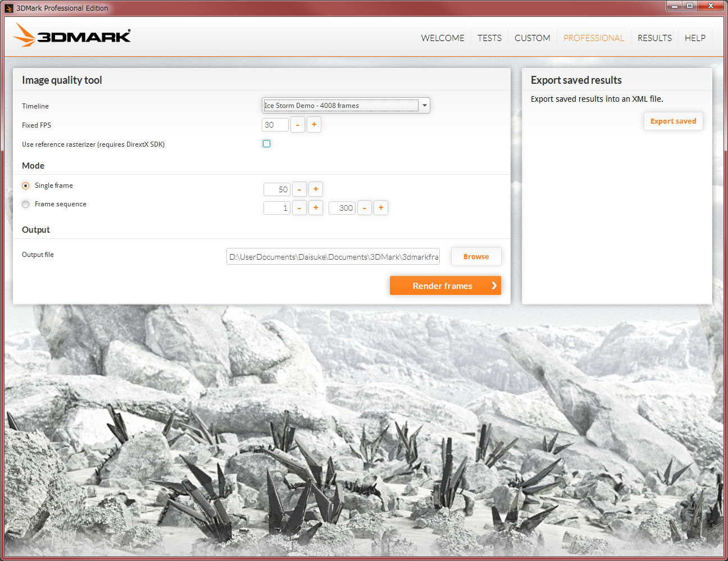Image resolution: width=728 pixels, height=561 pixels.
Task: Switch to the TESTS tab
Action: tap(489, 38)
